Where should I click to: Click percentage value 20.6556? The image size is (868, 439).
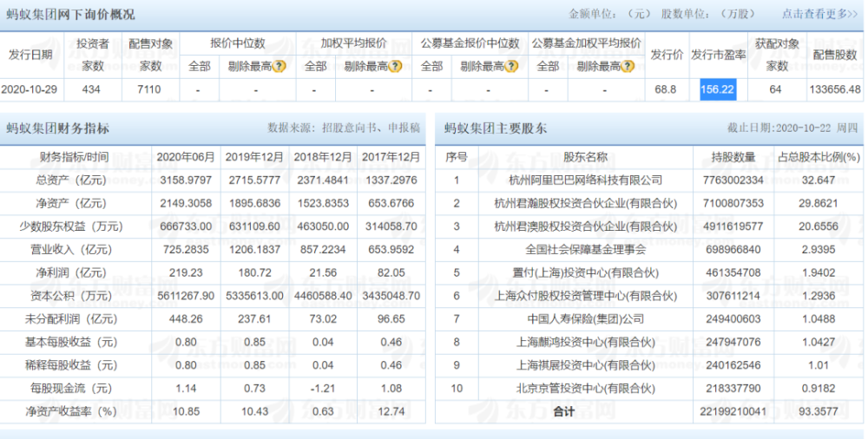coord(819,226)
